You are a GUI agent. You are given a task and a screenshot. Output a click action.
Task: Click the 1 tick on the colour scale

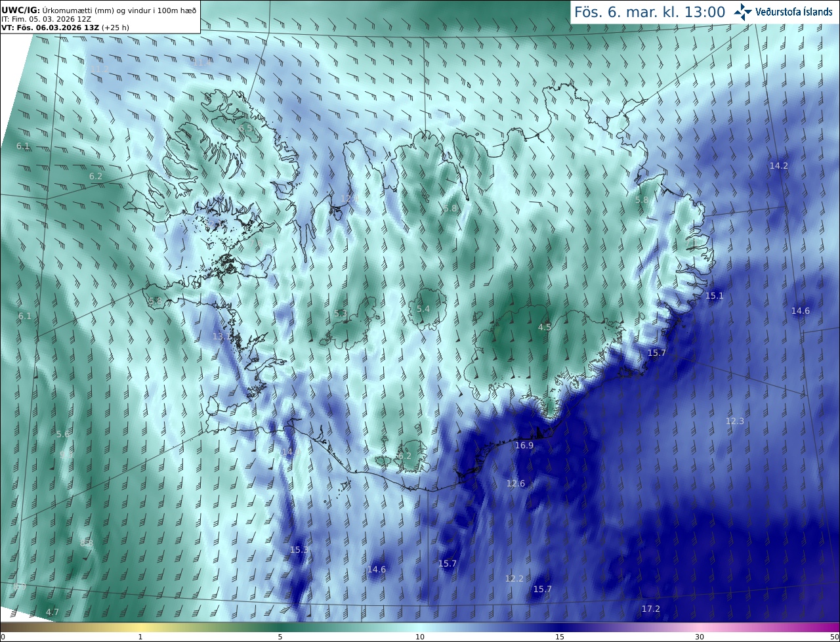pos(140,637)
